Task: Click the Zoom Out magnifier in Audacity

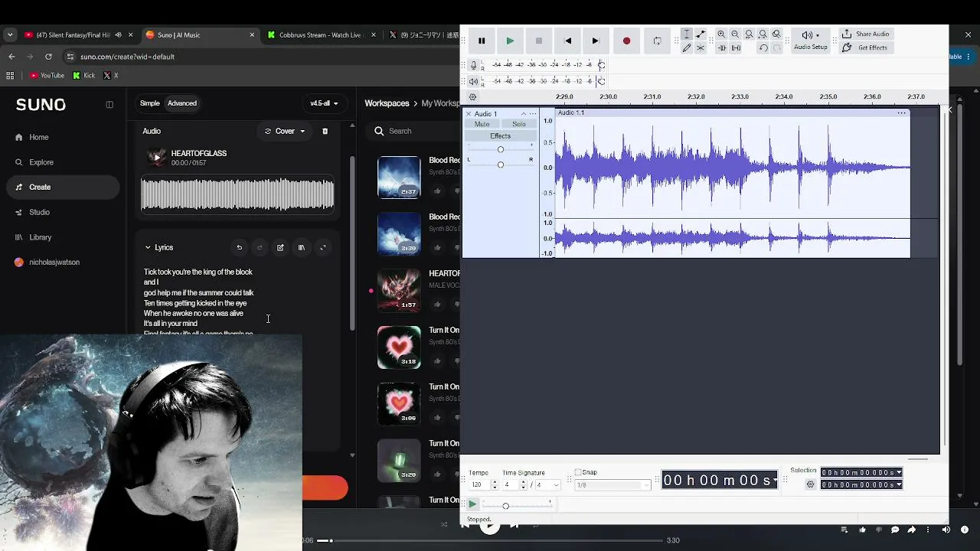Action: [735, 34]
